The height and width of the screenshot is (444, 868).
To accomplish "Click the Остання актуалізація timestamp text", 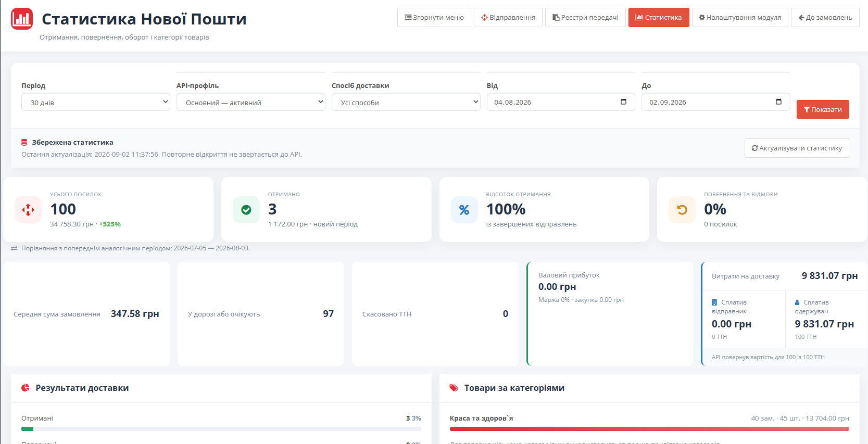I will tap(161, 155).
